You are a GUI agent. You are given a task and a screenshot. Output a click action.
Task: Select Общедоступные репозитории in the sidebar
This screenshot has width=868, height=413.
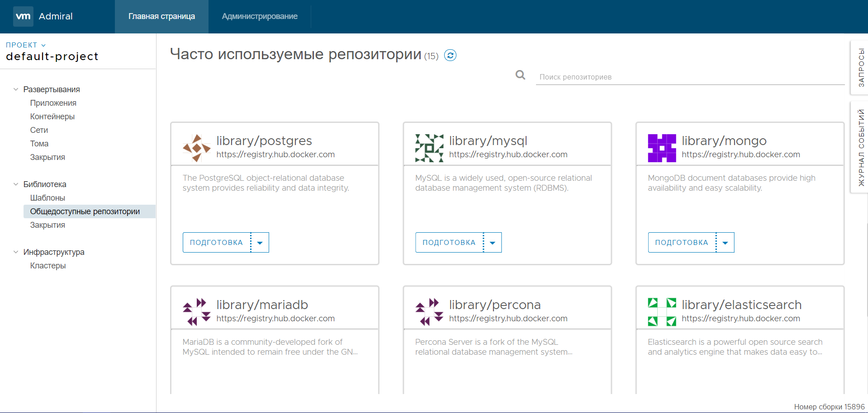(x=90, y=211)
